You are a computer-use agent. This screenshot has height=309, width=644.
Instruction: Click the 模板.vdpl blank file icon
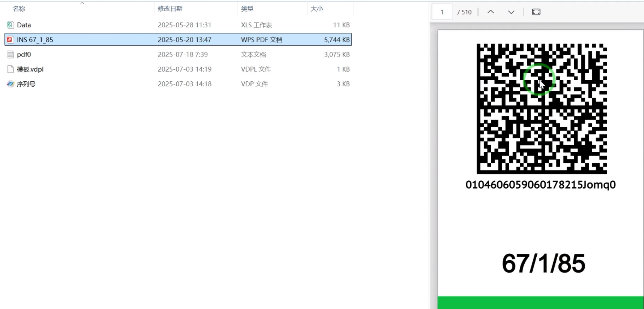tap(10, 69)
